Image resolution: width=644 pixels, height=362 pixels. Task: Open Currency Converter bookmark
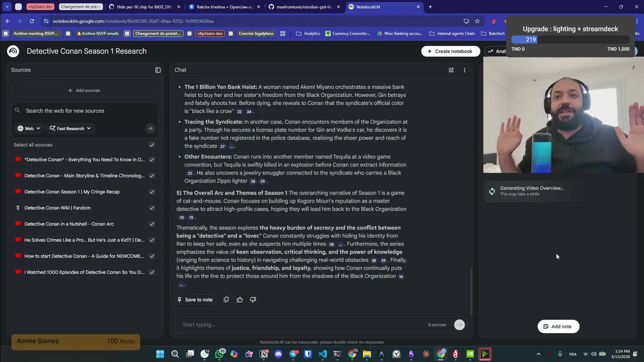(x=348, y=34)
